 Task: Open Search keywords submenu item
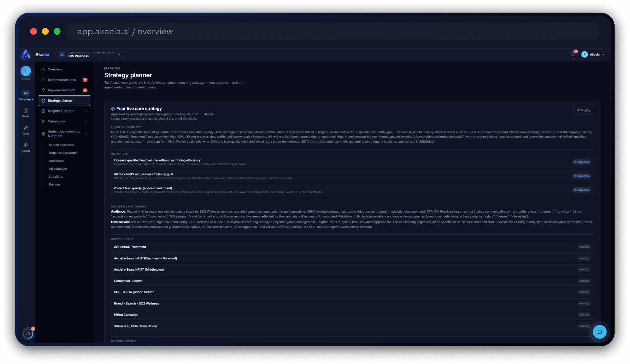tap(61, 145)
